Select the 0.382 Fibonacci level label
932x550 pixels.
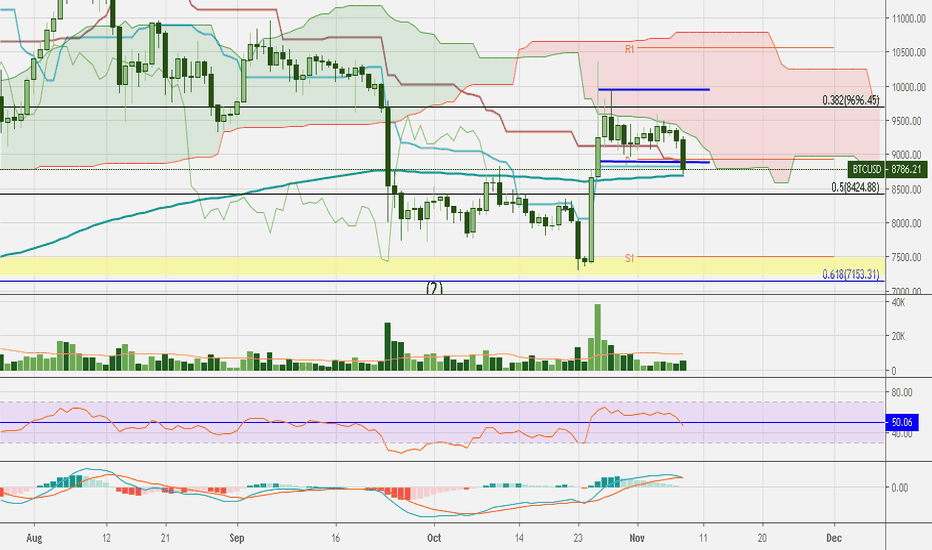[851, 100]
